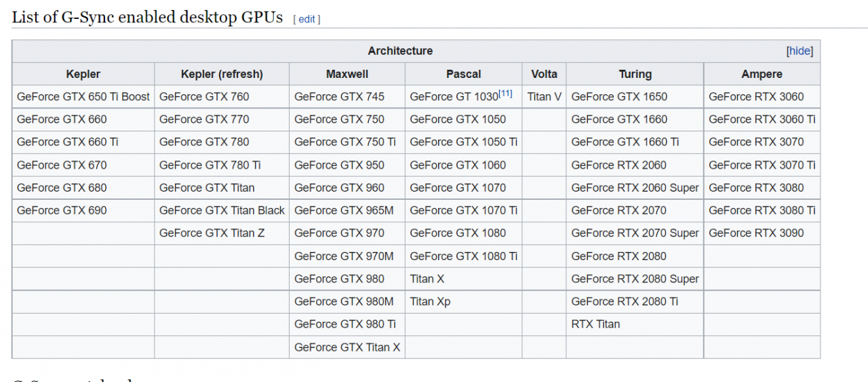Image resolution: width=868 pixels, height=382 pixels.
Task: Select the GeForce RTX 3090 cell
Action: [762, 233]
